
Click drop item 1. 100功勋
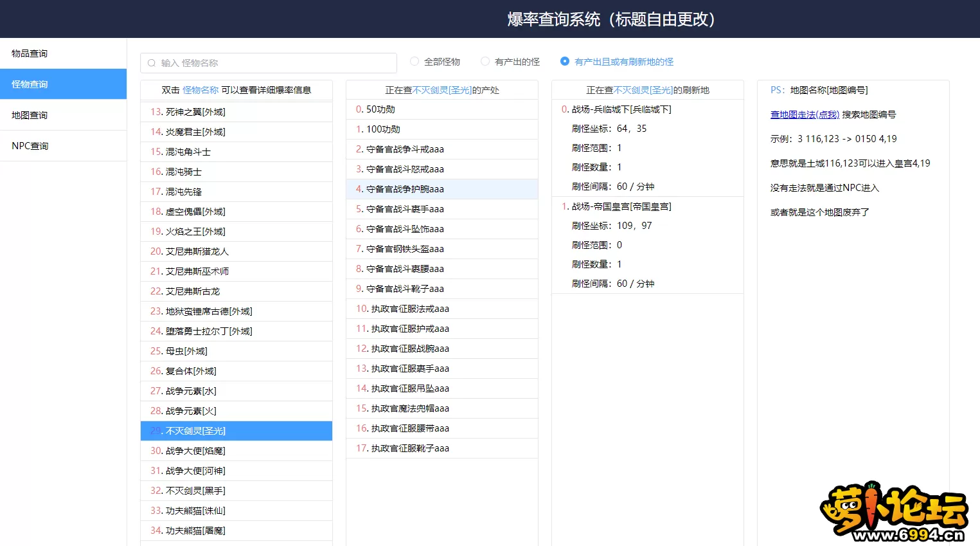[x=442, y=129]
